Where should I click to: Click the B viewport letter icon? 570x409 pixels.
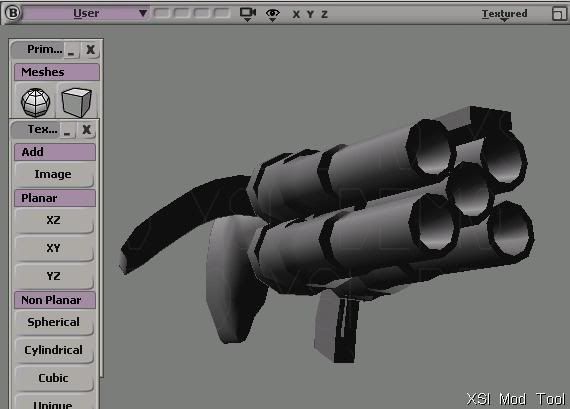(x=13, y=13)
